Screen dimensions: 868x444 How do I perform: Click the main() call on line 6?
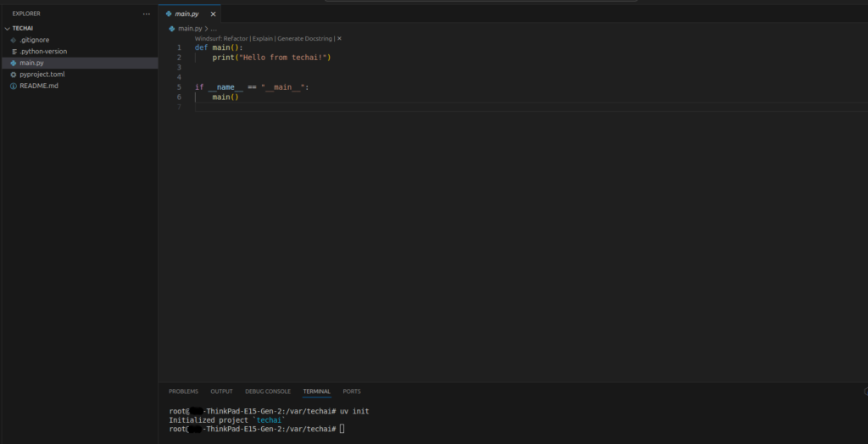coord(225,97)
